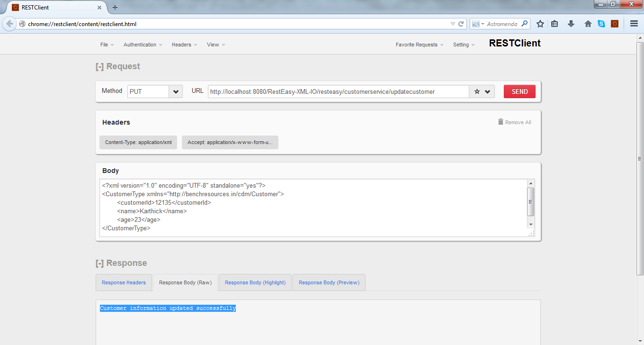Run a search with the Astromenda magnifier icon
This screenshot has width=644, height=345.
(x=525, y=23)
